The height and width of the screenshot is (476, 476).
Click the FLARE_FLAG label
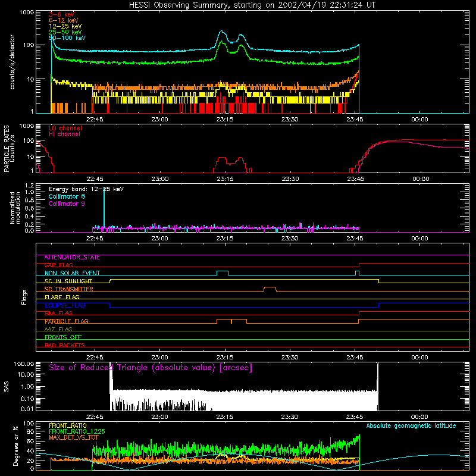click(x=62, y=297)
